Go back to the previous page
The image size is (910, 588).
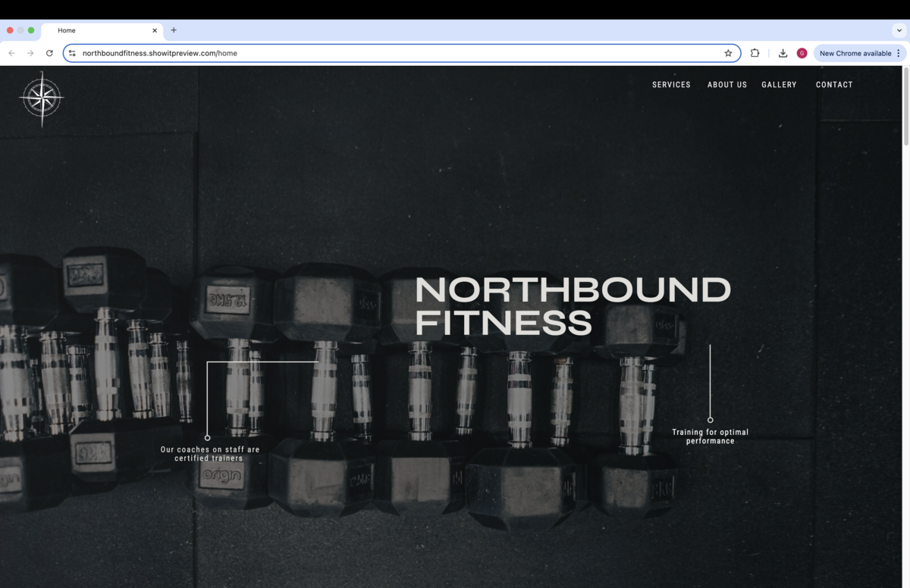click(x=11, y=53)
